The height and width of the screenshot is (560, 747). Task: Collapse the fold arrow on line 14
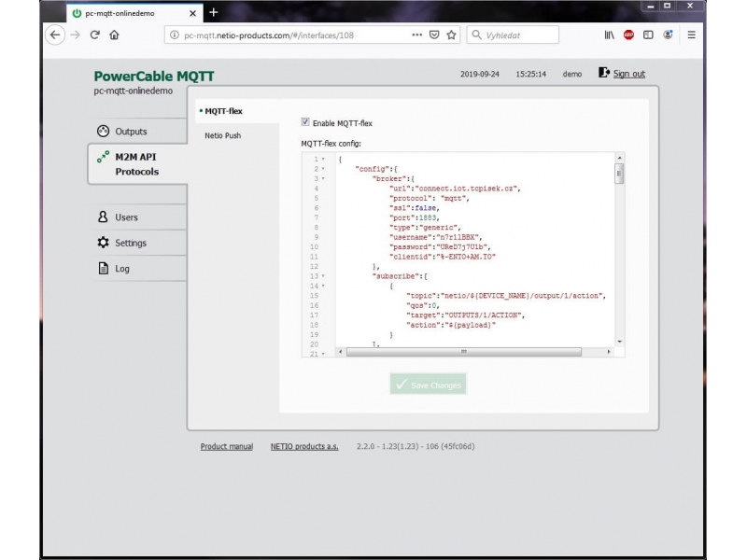[323, 286]
